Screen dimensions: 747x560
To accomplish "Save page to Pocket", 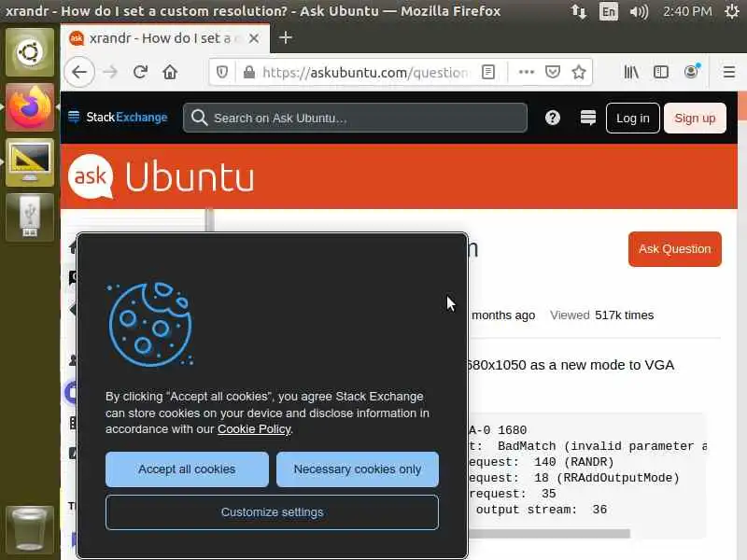I will 553,72.
